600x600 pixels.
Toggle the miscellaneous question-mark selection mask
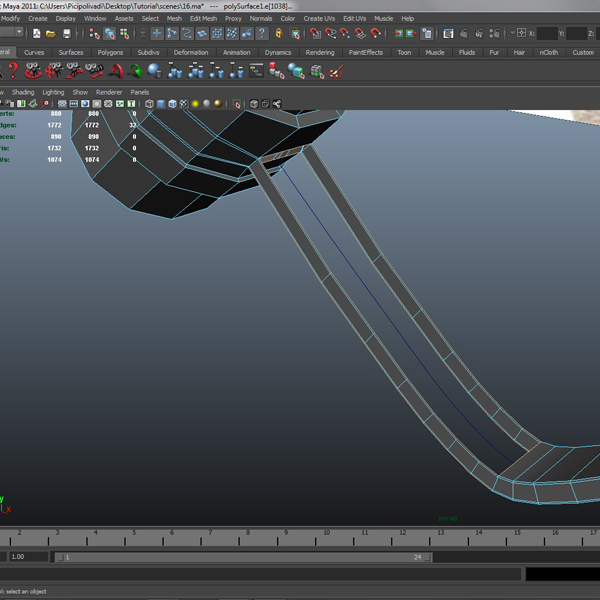(262, 34)
